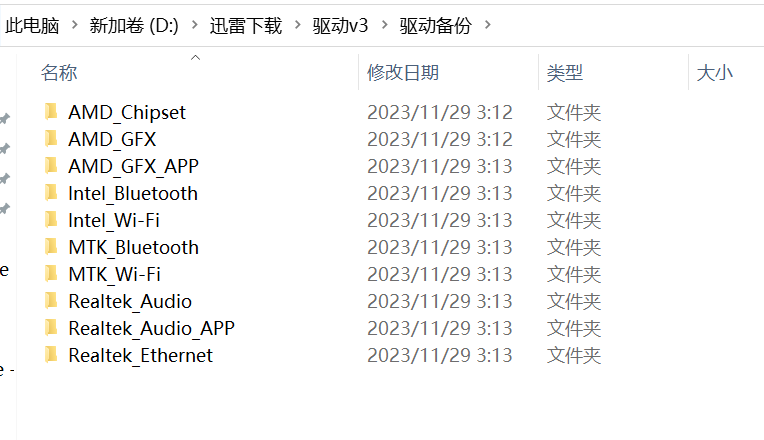The height and width of the screenshot is (440, 764).
Task: Select the AMD_GFX folder icon
Action: coord(51,139)
